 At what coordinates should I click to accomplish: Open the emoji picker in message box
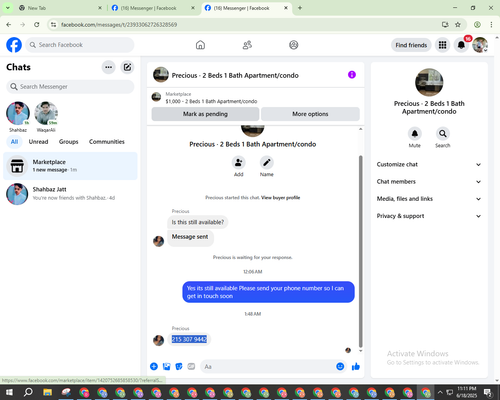340,367
